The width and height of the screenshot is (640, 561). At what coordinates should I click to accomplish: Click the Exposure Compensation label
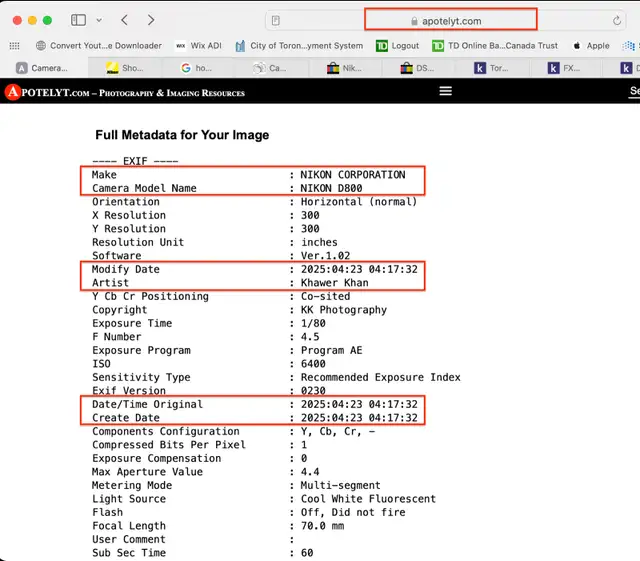tap(156, 458)
